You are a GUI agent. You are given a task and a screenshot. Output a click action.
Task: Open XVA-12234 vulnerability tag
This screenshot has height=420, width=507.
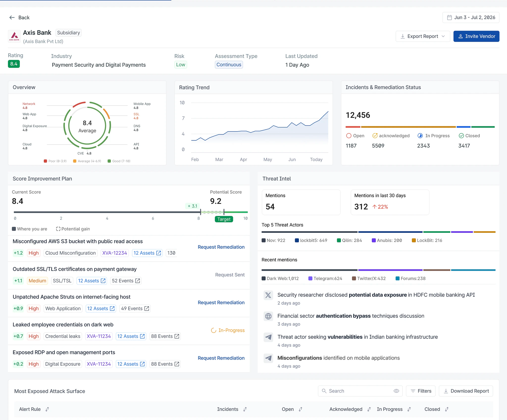(114, 253)
